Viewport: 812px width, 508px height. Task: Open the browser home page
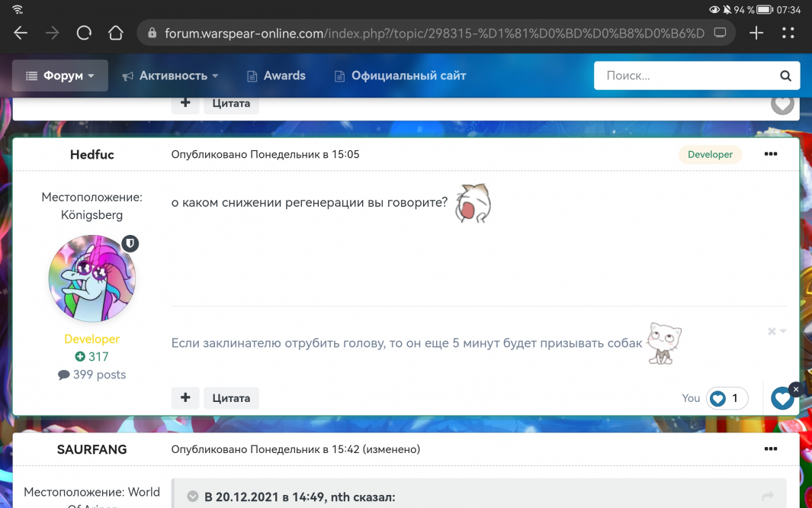point(115,33)
